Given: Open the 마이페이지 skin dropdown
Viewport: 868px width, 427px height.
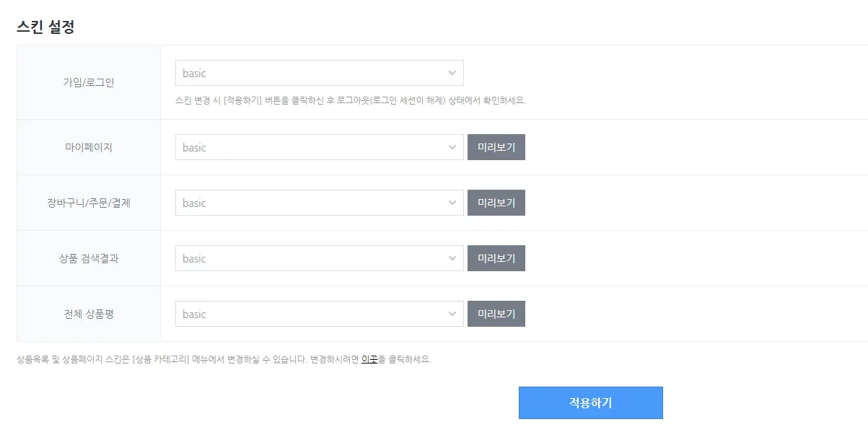Looking at the screenshot, I should [x=319, y=147].
